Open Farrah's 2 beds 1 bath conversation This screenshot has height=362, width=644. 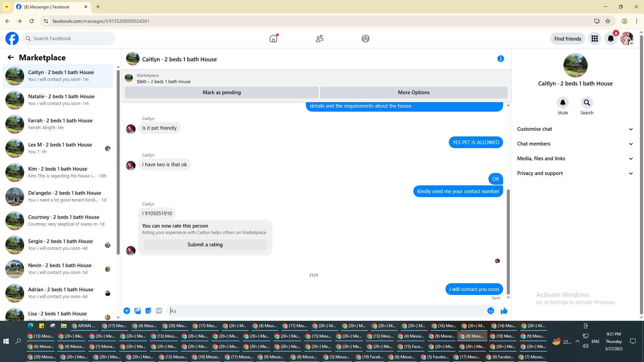click(58, 124)
